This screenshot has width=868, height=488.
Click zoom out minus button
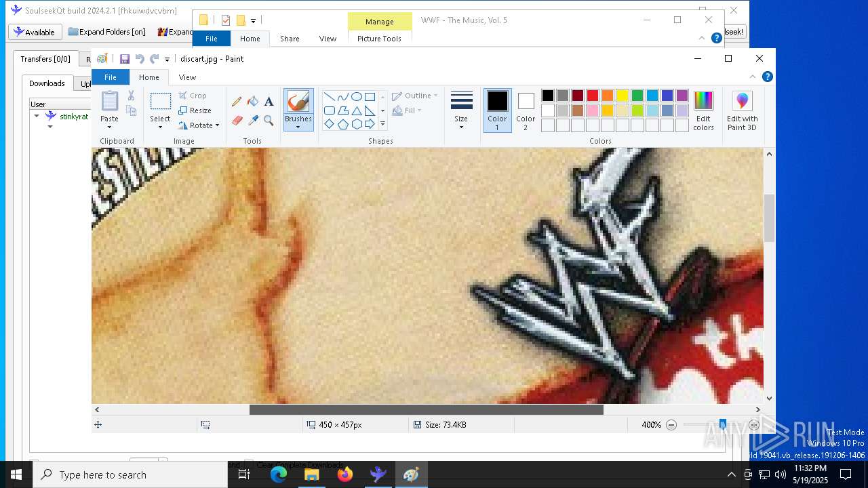coord(671,425)
